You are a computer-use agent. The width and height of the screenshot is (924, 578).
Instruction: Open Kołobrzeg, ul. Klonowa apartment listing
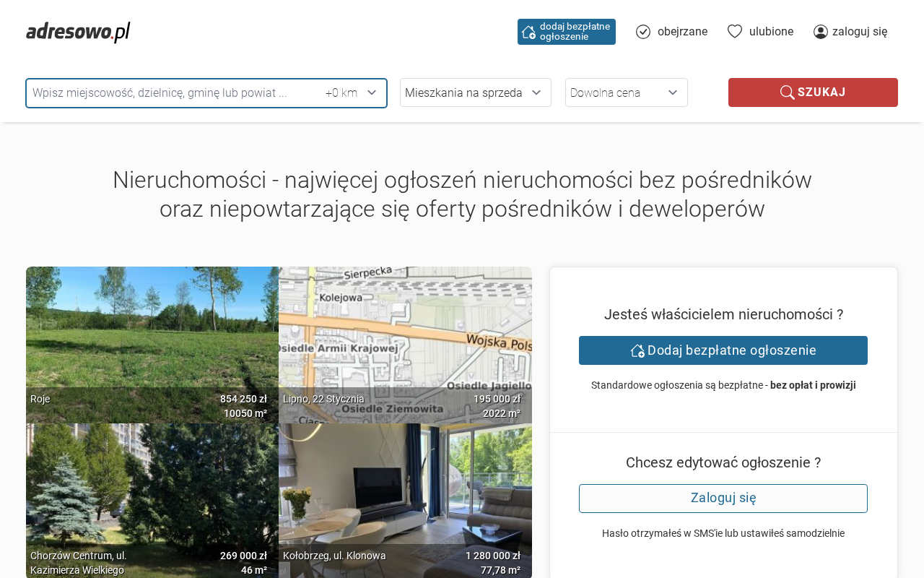click(x=405, y=491)
